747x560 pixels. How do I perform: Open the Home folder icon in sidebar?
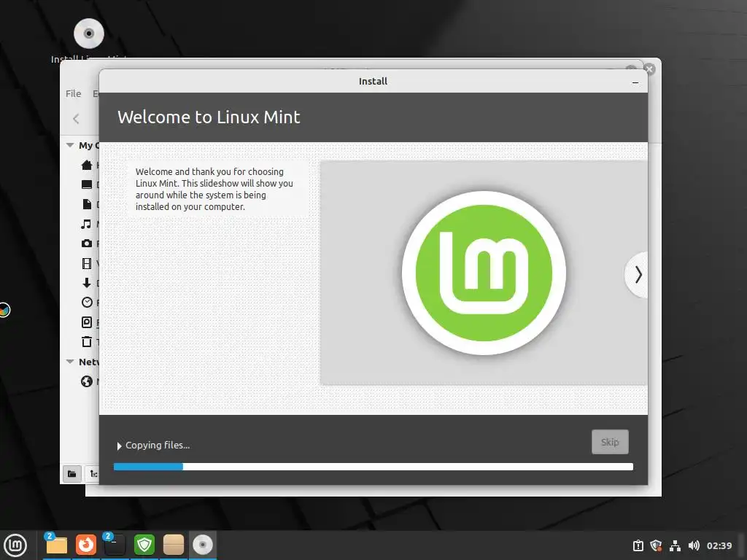tap(87, 165)
